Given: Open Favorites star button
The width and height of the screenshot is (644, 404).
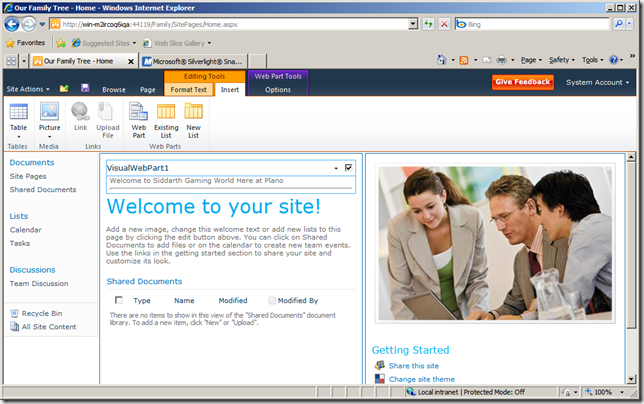Looking at the screenshot, I should coord(25,43).
